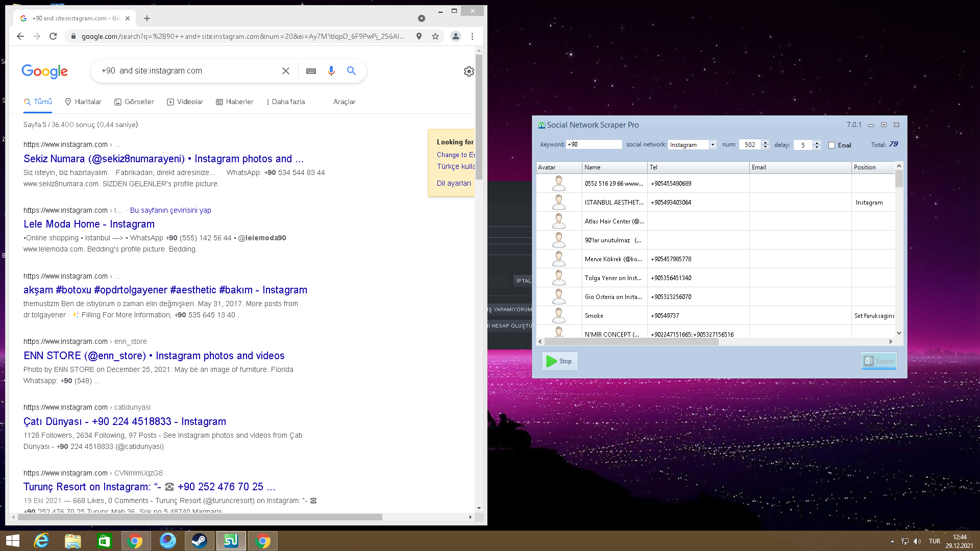Switch to Haberler tab
This screenshot has width=980, height=551.
235,102
